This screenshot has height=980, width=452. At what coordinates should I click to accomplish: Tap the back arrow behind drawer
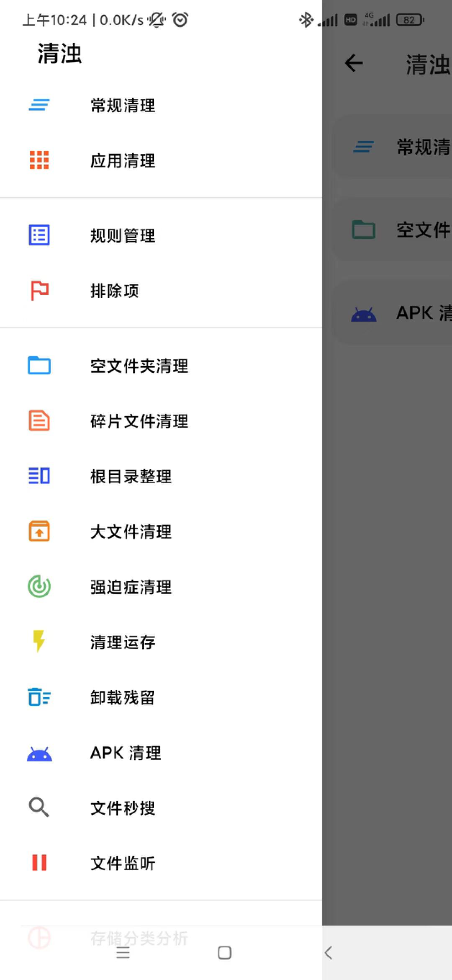354,63
